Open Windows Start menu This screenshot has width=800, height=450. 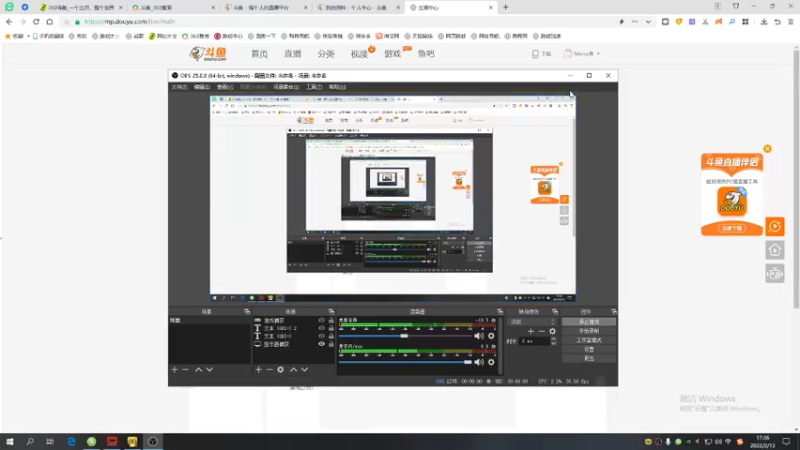10,441
